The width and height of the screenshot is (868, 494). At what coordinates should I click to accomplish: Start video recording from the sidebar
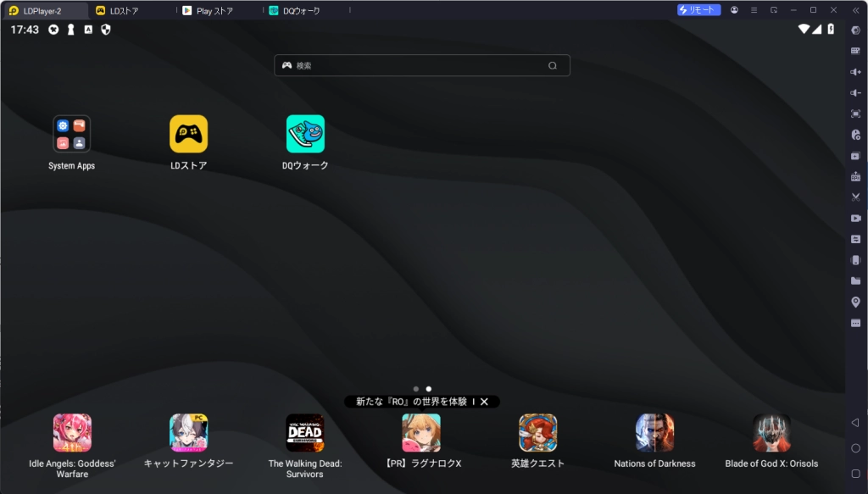856,218
